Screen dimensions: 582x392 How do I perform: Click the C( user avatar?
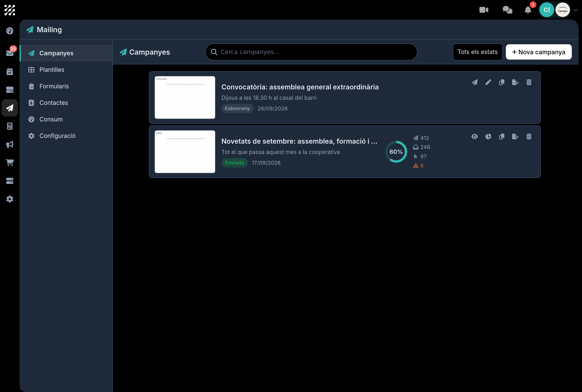[x=546, y=10]
